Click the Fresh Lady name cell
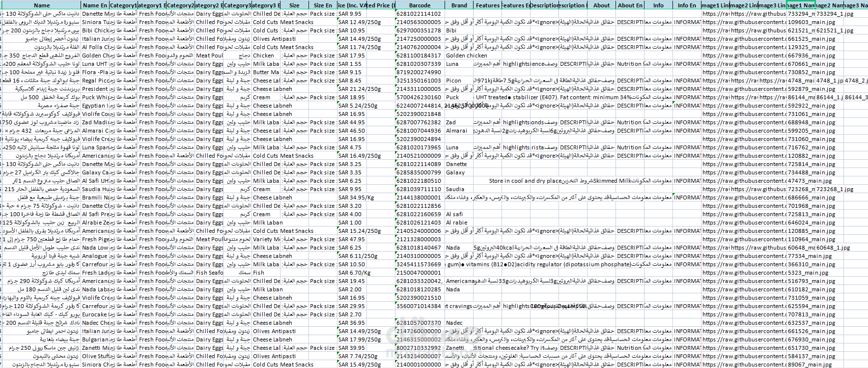Viewport: 868px width, 368px height. (95, 273)
